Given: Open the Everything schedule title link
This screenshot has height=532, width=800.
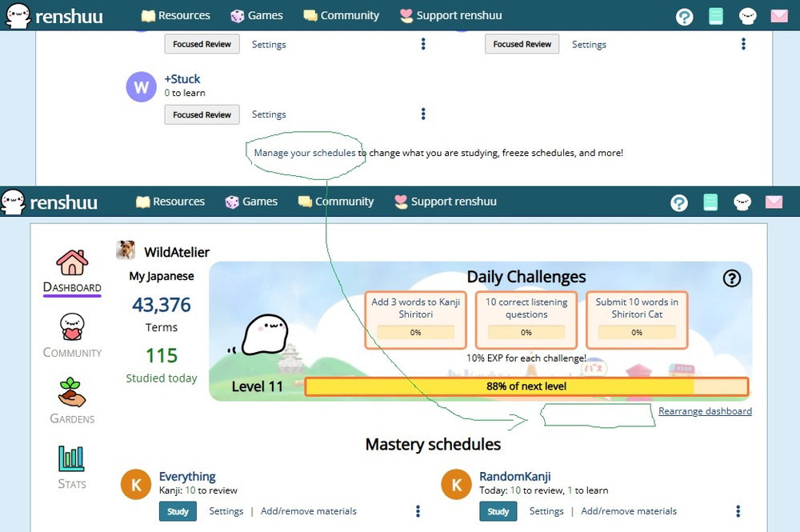Looking at the screenshot, I should (187, 477).
